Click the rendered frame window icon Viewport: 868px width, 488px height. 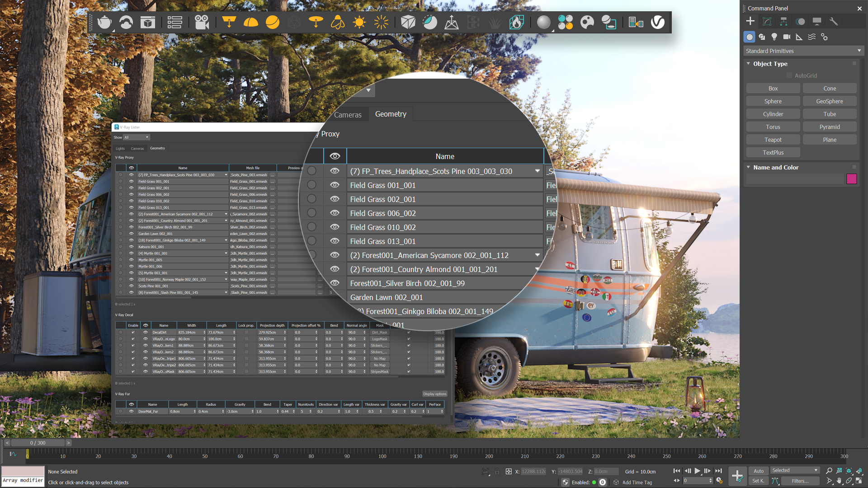[148, 22]
